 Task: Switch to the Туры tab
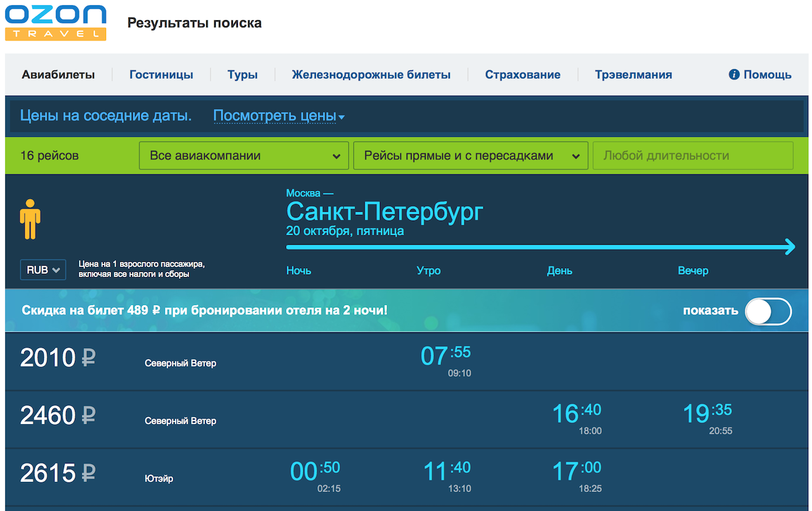click(x=242, y=75)
